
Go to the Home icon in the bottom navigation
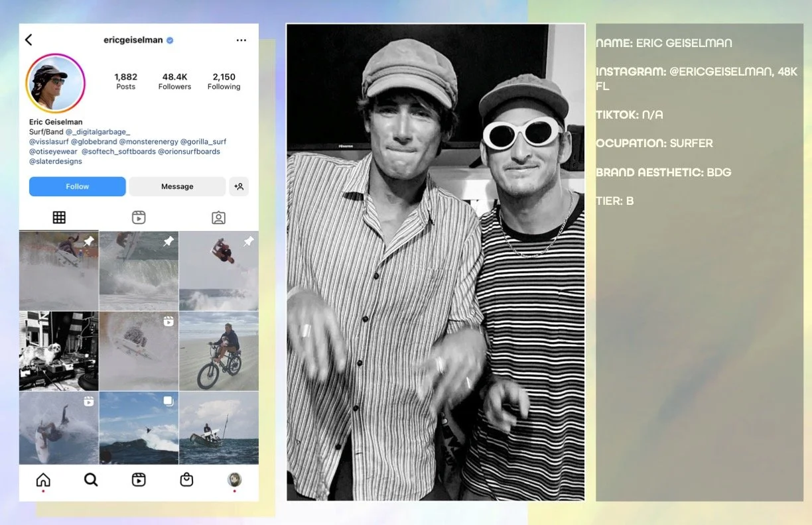[x=43, y=480]
